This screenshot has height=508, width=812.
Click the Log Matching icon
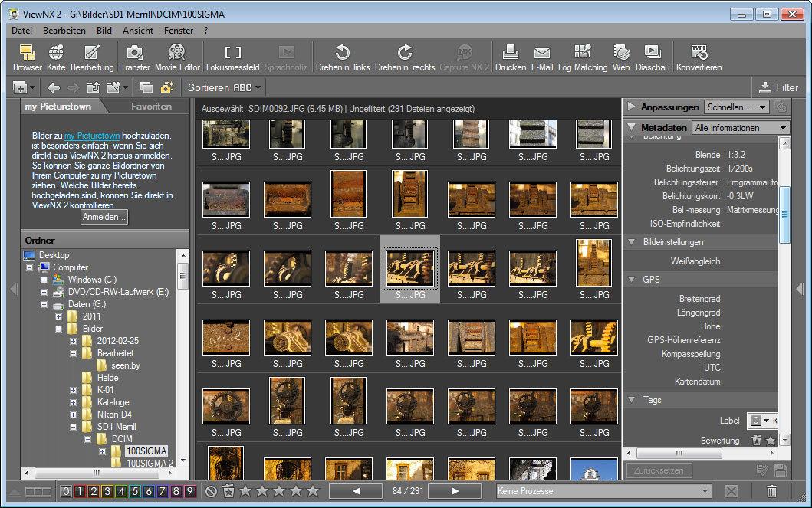click(x=583, y=58)
